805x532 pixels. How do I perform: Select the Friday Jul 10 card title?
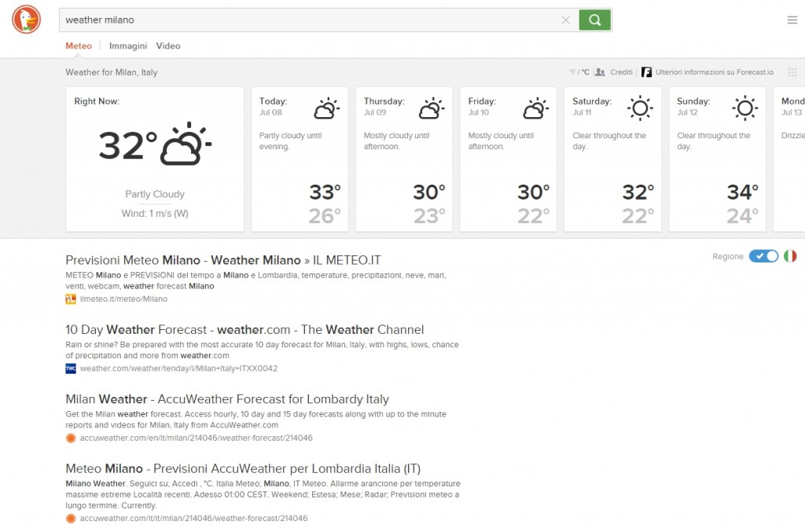point(482,106)
